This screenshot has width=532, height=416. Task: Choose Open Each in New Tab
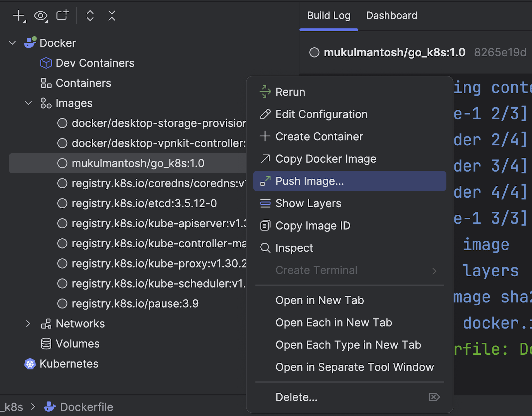coord(350,322)
